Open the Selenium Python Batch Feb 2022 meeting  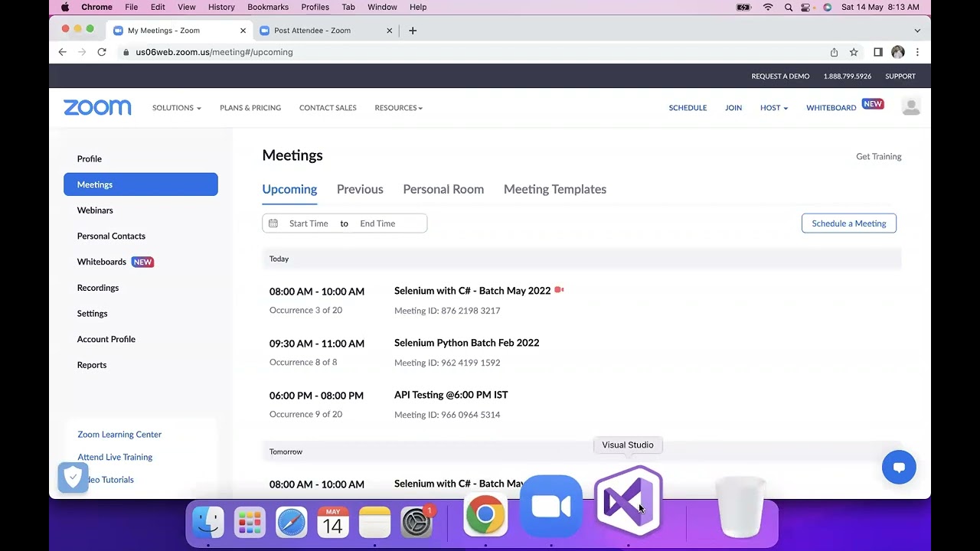tap(466, 343)
